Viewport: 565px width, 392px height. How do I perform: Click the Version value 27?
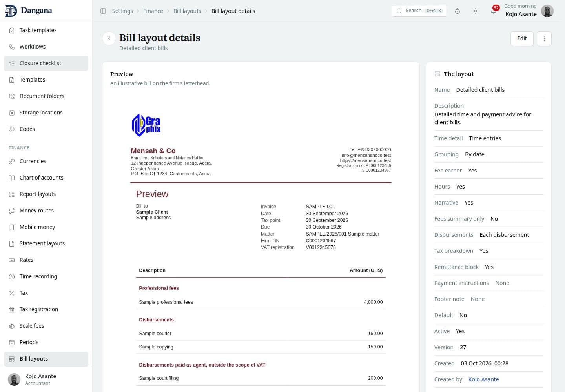[x=463, y=347]
